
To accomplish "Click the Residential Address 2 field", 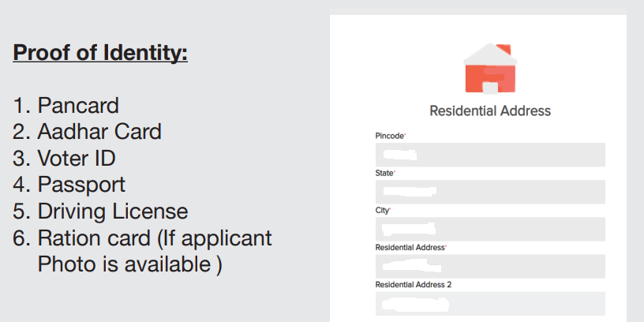I will [490, 304].
